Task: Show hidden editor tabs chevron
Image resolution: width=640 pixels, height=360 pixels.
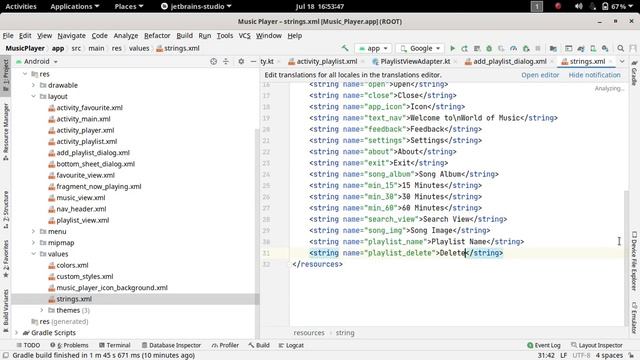Action: click(622, 61)
